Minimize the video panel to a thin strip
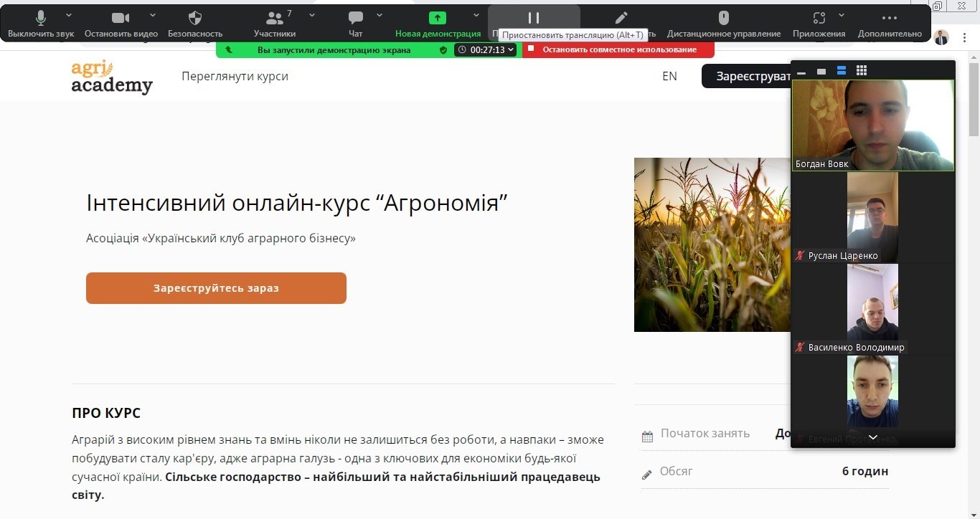Viewport: 980px width, 519px height. coord(801,72)
